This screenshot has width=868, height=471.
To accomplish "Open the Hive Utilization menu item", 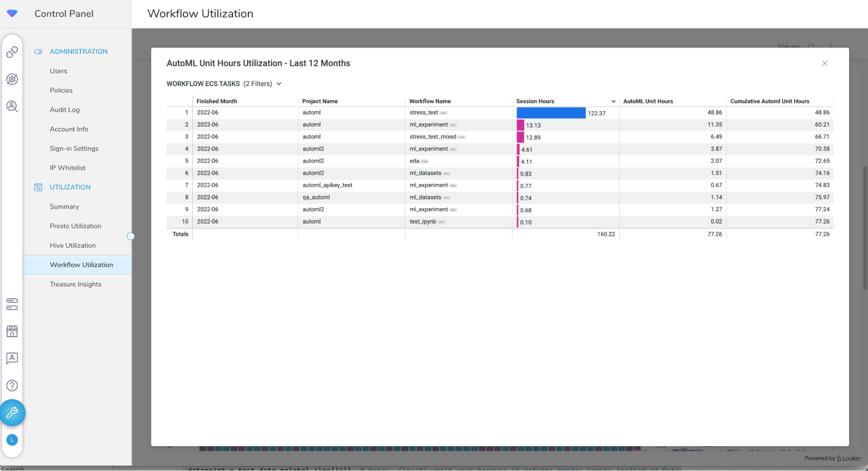I will point(73,245).
